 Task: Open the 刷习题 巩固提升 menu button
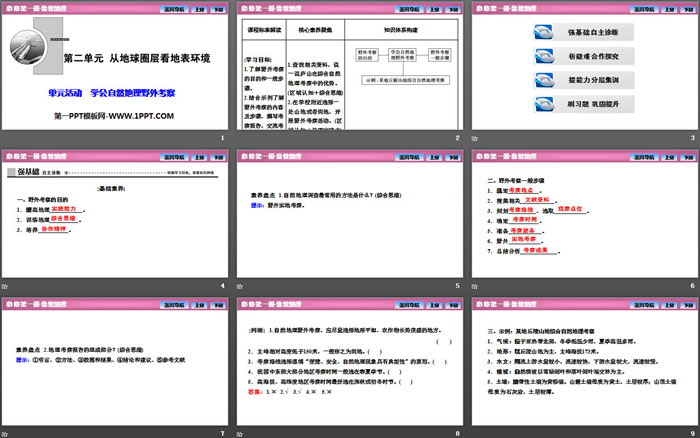(x=584, y=104)
